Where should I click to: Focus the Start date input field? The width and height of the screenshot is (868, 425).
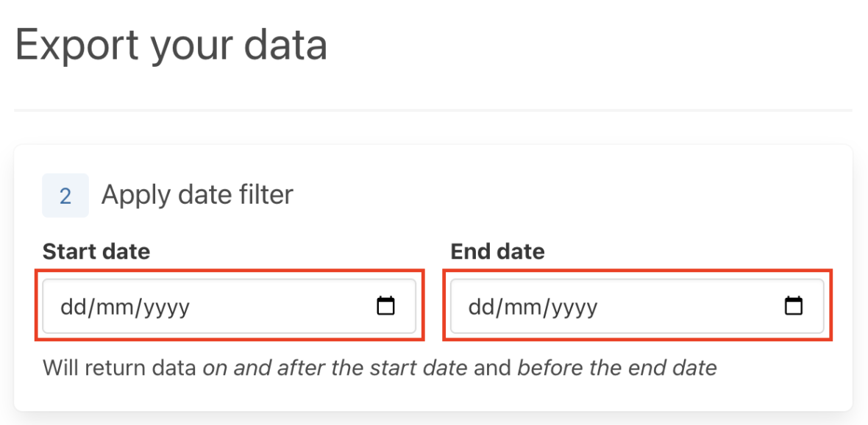click(221, 306)
